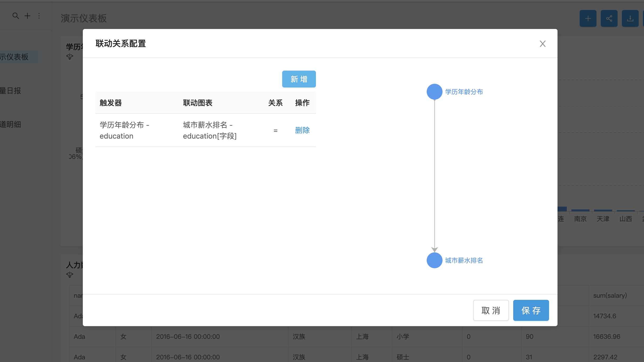Click the plus icon in sidebar header

click(27, 16)
